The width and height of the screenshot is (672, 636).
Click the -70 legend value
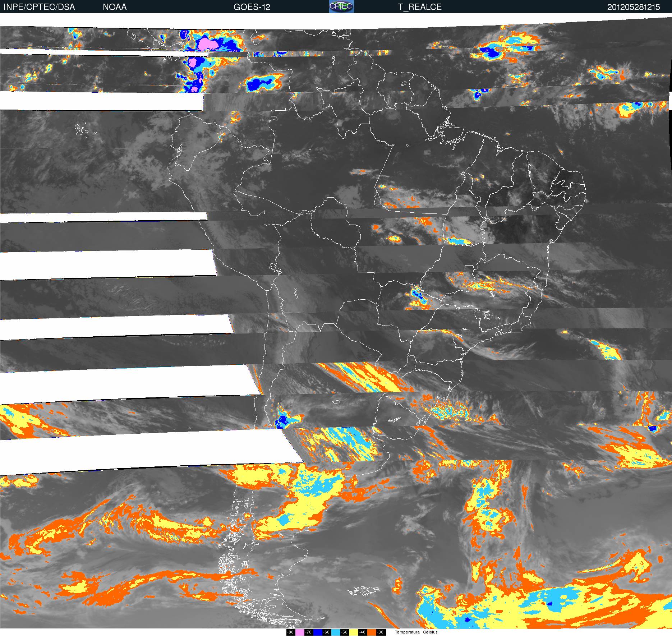click(x=308, y=632)
